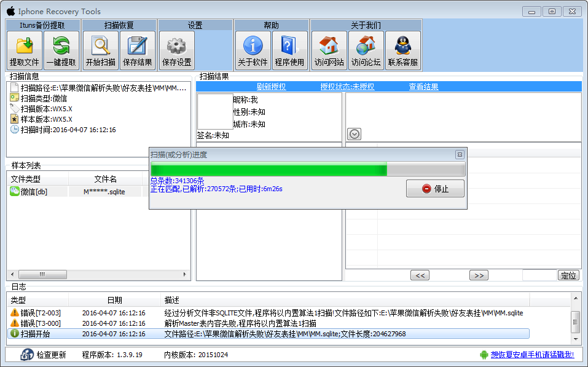
Task: Click the WeChat icon in sample list
Action: (15, 191)
